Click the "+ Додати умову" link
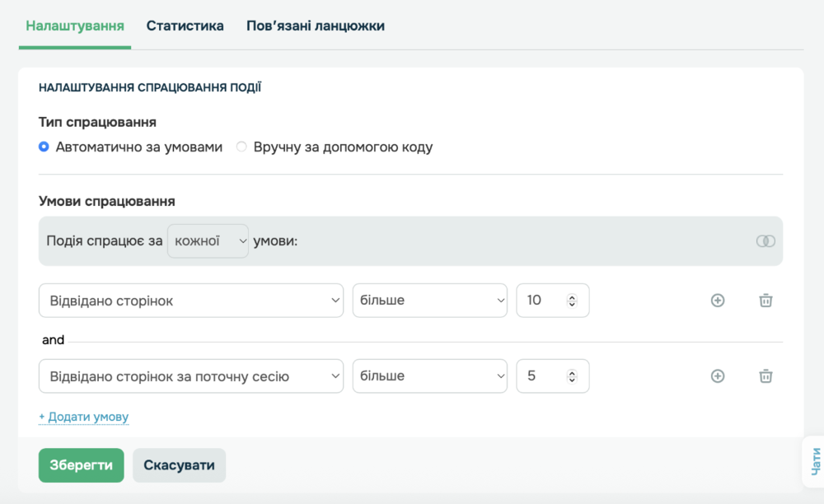The width and height of the screenshot is (824, 504). 83,417
